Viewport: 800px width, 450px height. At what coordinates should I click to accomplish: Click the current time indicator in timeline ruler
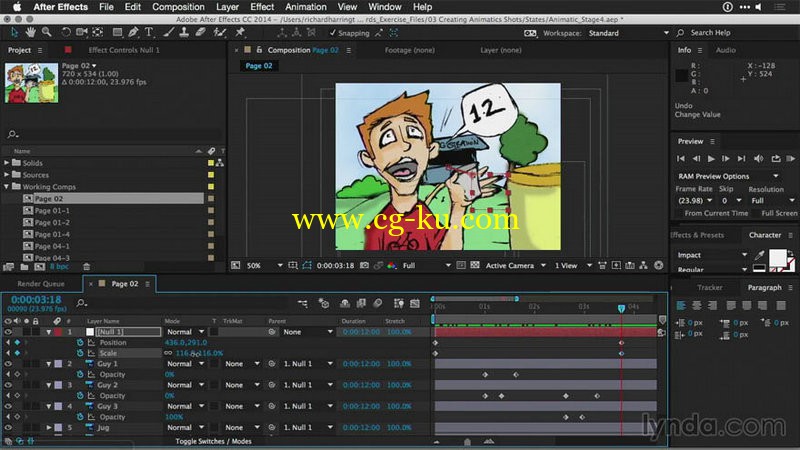pos(621,308)
